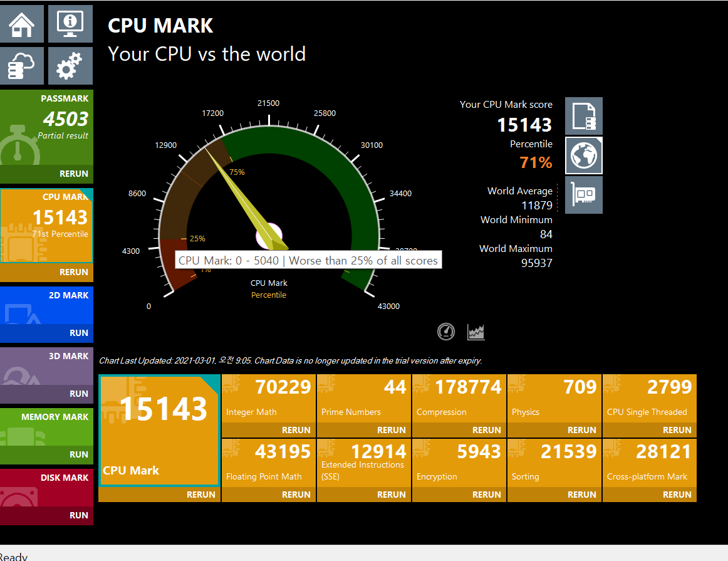This screenshot has width=728, height=561.
Task: Click the gauge's 75% percentile marker
Action: click(x=237, y=172)
